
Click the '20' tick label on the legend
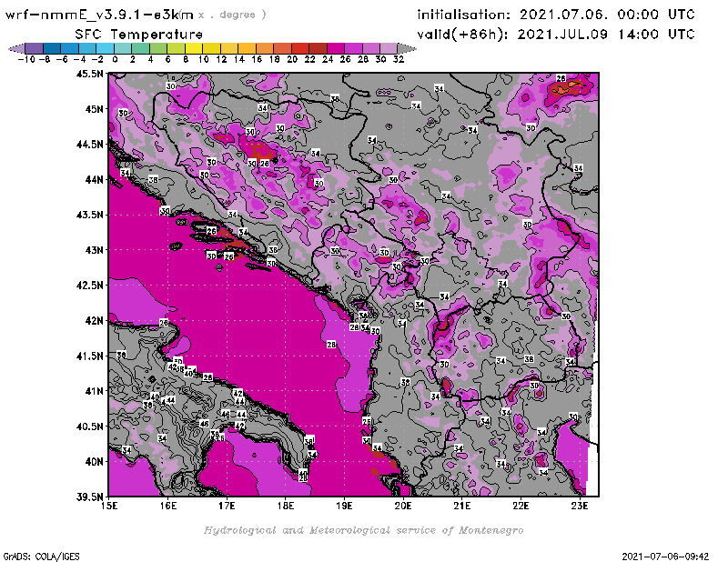pyautogui.click(x=292, y=59)
